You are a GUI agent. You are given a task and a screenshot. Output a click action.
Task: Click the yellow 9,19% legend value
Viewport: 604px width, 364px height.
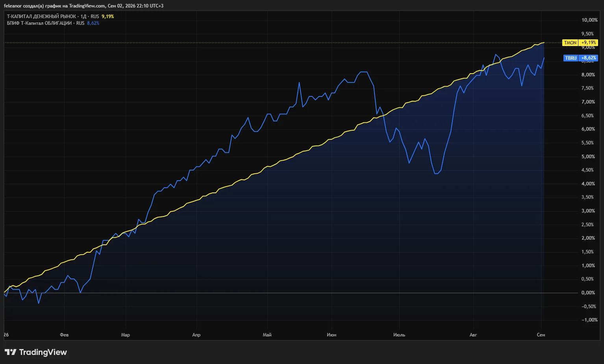[x=107, y=17]
